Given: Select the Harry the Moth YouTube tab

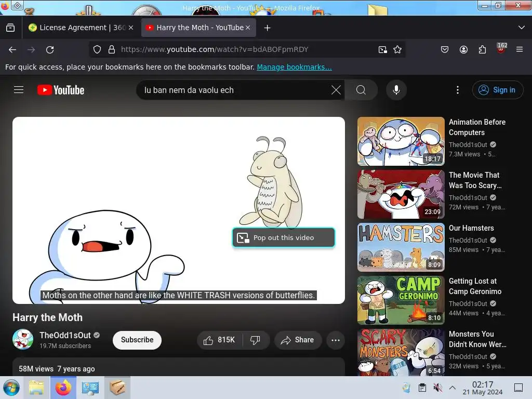Looking at the screenshot, I should tap(198, 28).
